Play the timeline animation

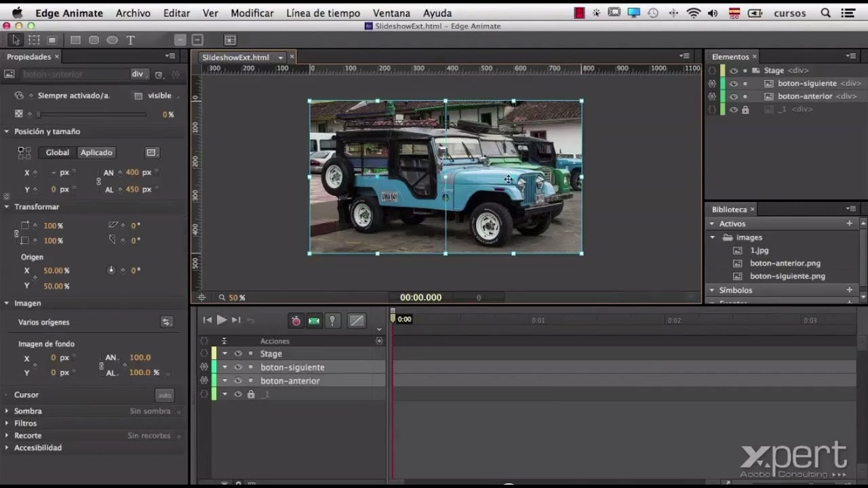[222, 320]
